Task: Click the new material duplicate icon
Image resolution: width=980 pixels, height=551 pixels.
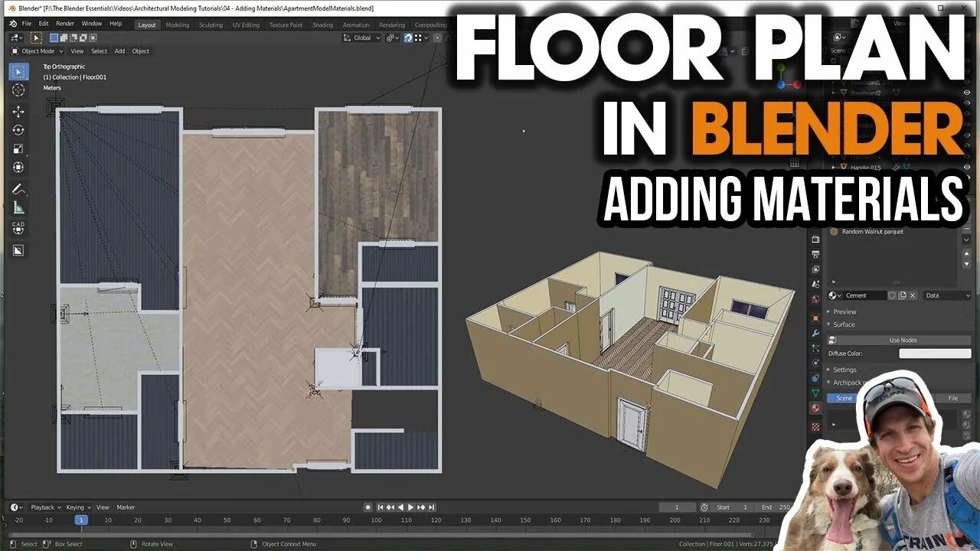Action: [902, 295]
